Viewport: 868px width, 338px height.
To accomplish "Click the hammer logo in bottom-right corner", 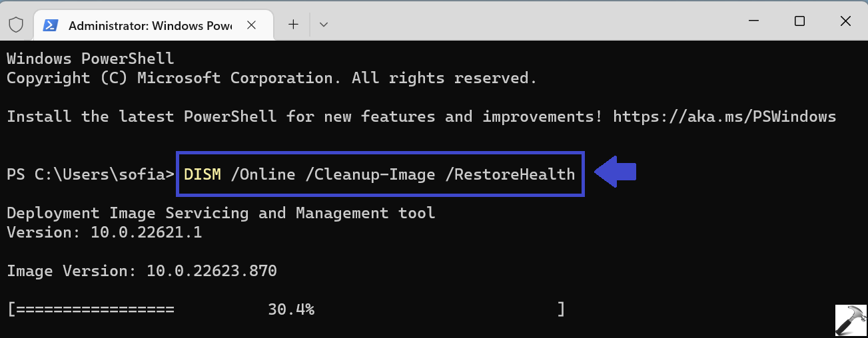I will [849, 320].
